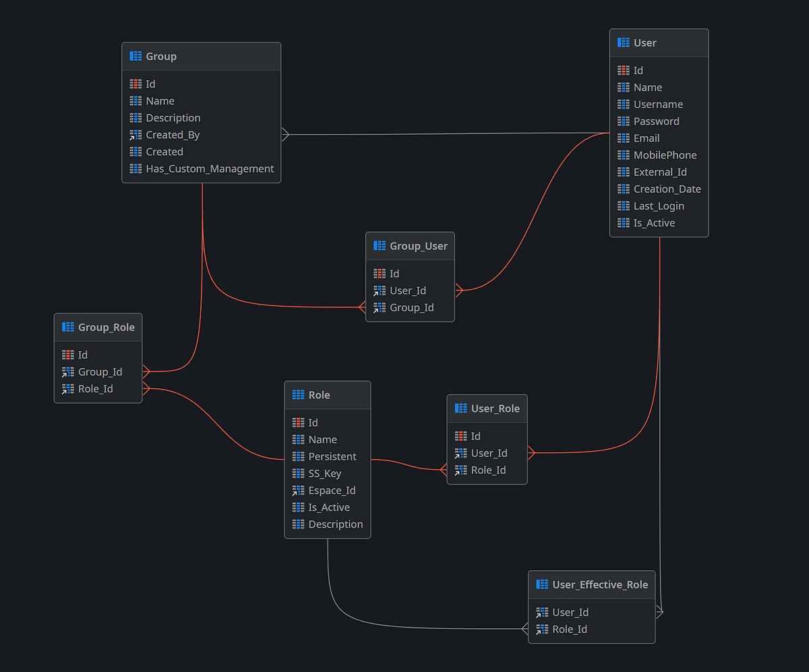Click the foreign key icon next to Created_By
This screenshot has width=809, height=672.
[134, 135]
